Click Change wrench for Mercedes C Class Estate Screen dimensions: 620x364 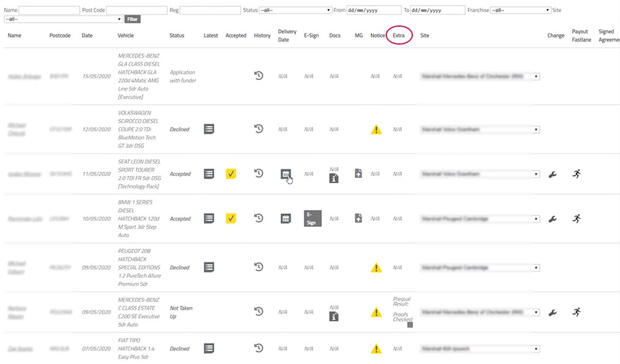[553, 313]
